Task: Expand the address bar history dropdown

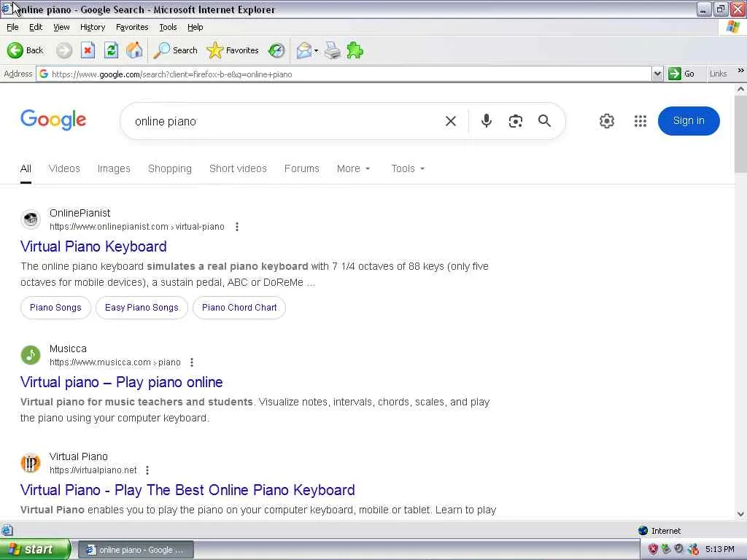Action: pos(657,74)
